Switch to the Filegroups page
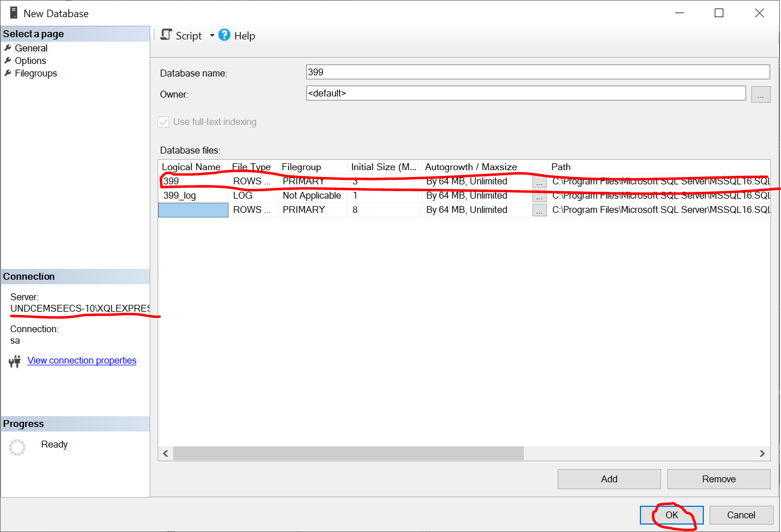 click(x=36, y=73)
